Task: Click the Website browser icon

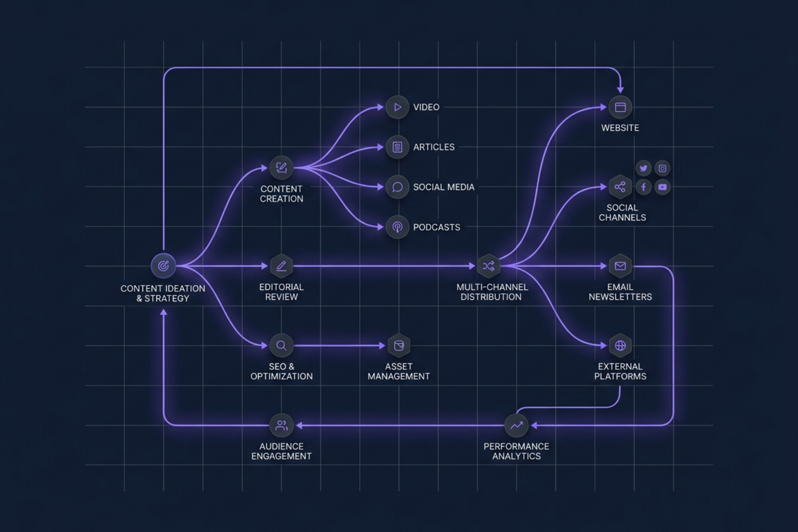Action: click(x=620, y=107)
